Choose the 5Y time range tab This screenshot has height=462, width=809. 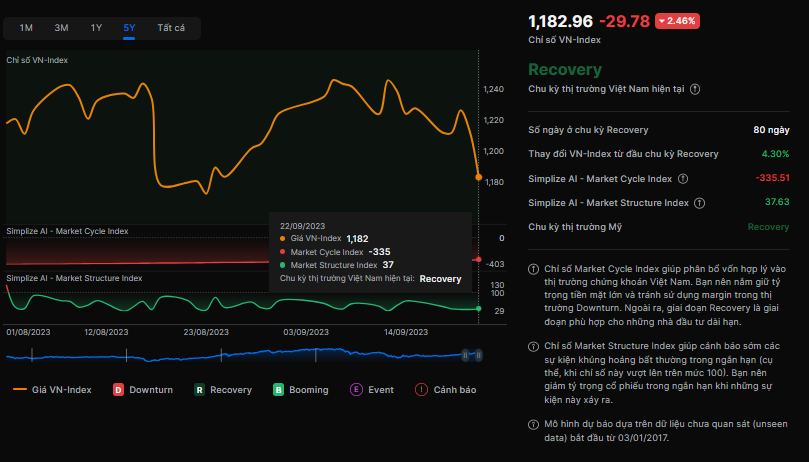click(x=129, y=28)
